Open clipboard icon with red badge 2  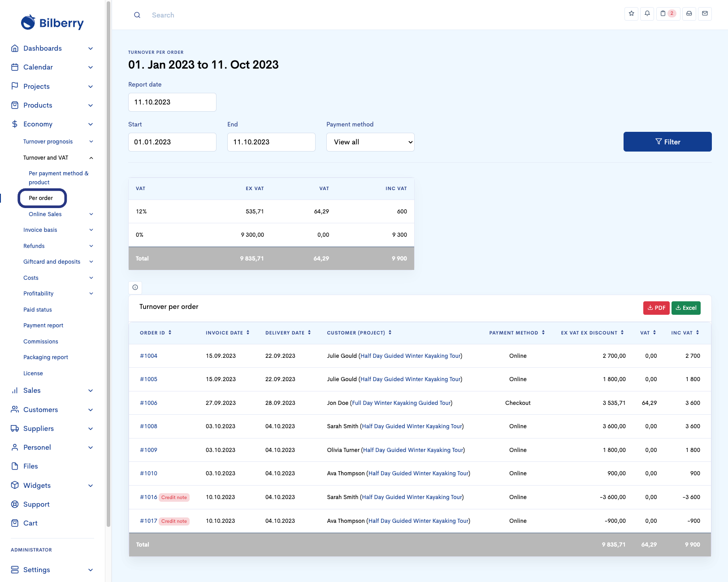[x=667, y=13]
